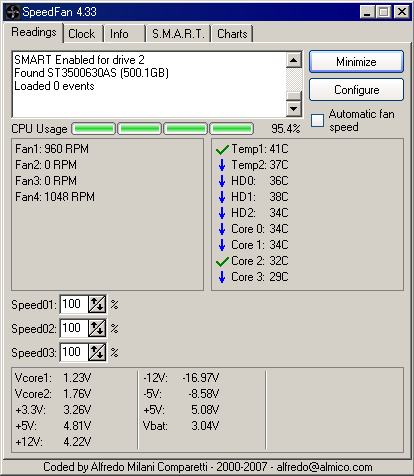Click the fourth CPU usage bar
Image resolution: width=414 pixels, height=476 pixels.
tap(232, 129)
